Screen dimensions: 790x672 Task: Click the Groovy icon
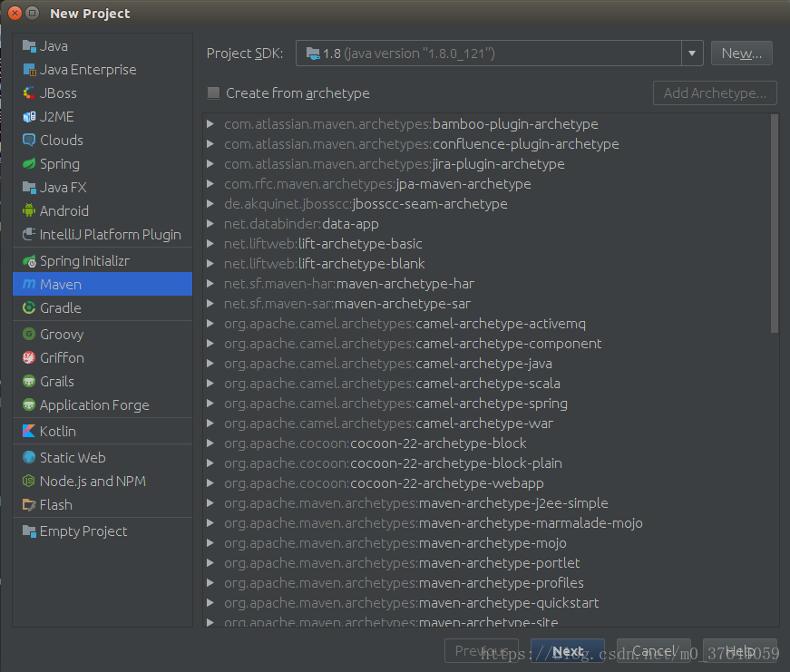tap(29, 334)
